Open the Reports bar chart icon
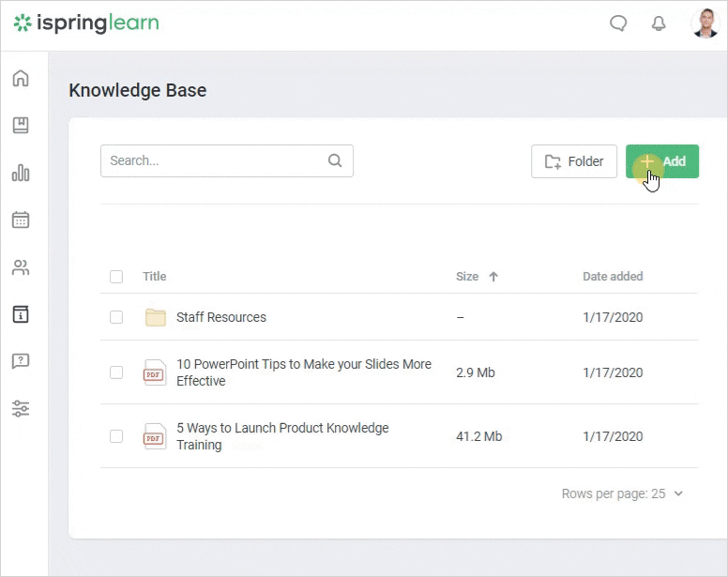 click(21, 173)
